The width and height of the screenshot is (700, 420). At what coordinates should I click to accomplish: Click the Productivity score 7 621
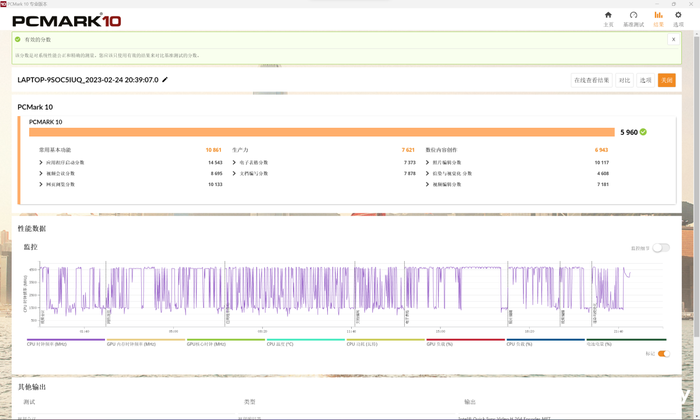pyautogui.click(x=408, y=150)
